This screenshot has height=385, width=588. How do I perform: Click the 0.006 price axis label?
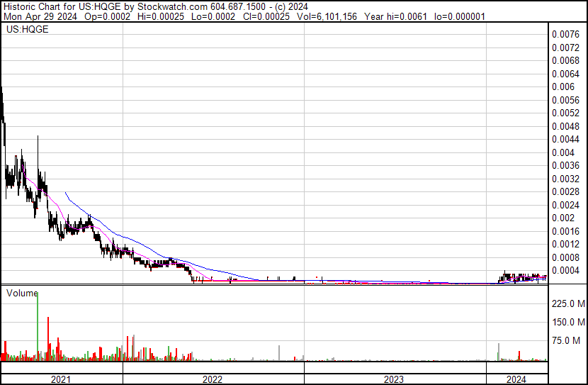point(563,87)
